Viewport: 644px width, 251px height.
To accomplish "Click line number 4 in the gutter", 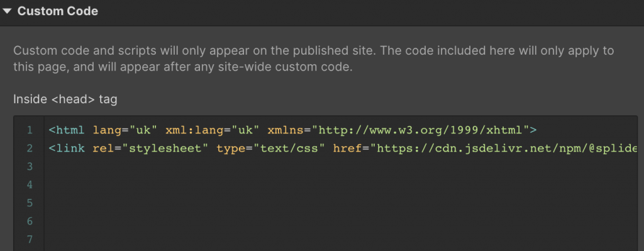I will pos(30,185).
